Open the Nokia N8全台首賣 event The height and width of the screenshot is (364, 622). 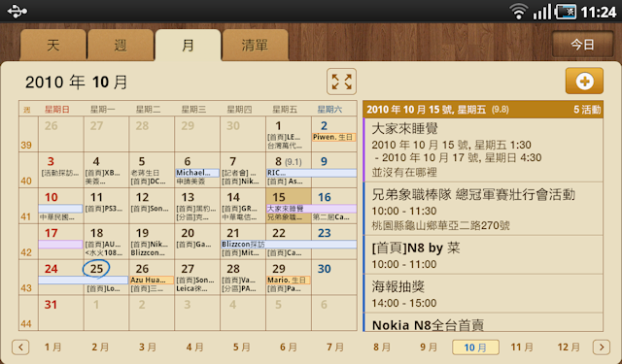[483, 322]
